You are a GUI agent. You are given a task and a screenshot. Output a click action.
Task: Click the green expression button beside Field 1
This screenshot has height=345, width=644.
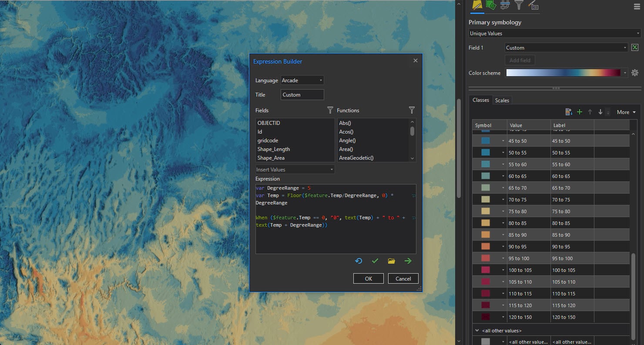pyautogui.click(x=635, y=48)
